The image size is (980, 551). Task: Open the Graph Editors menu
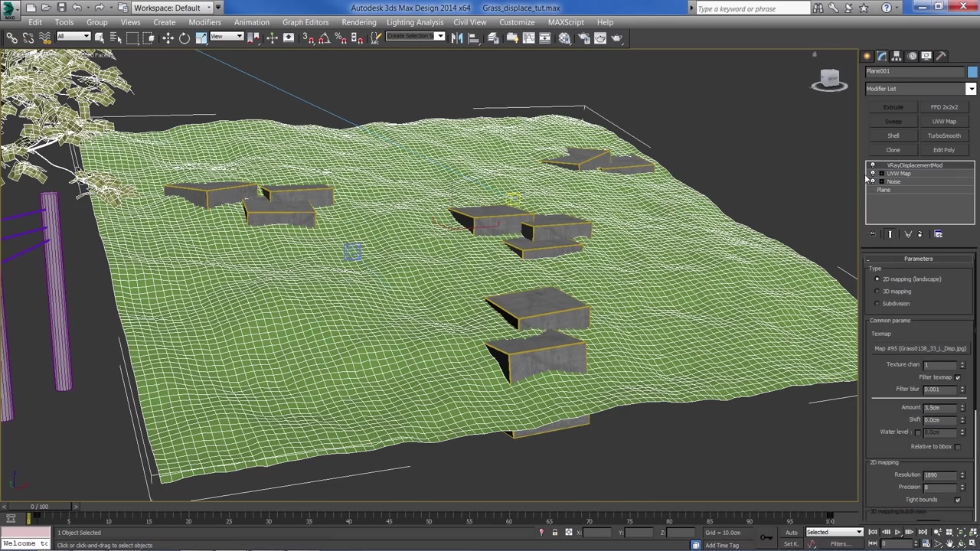tap(305, 22)
